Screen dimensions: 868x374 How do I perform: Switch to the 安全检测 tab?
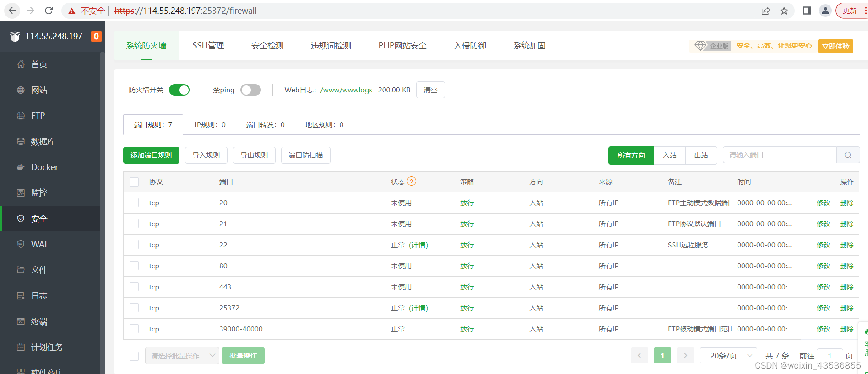[267, 46]
